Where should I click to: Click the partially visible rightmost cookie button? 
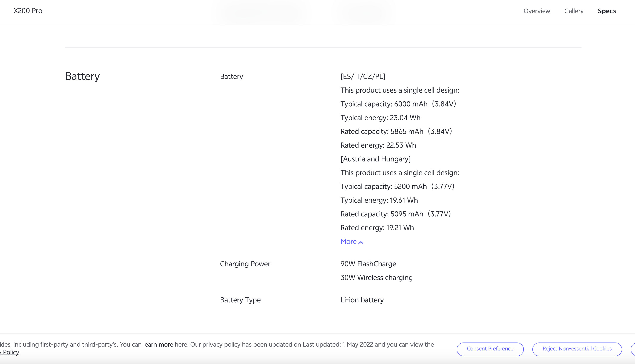pos(633,349)
